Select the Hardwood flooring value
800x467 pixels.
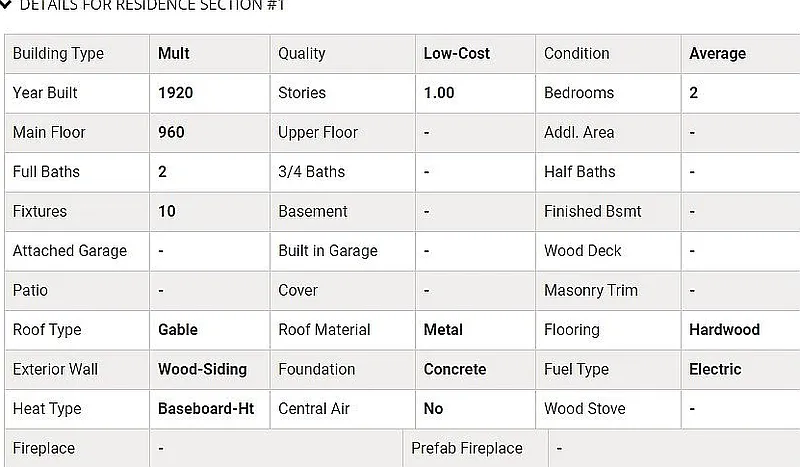coord(724,330)
